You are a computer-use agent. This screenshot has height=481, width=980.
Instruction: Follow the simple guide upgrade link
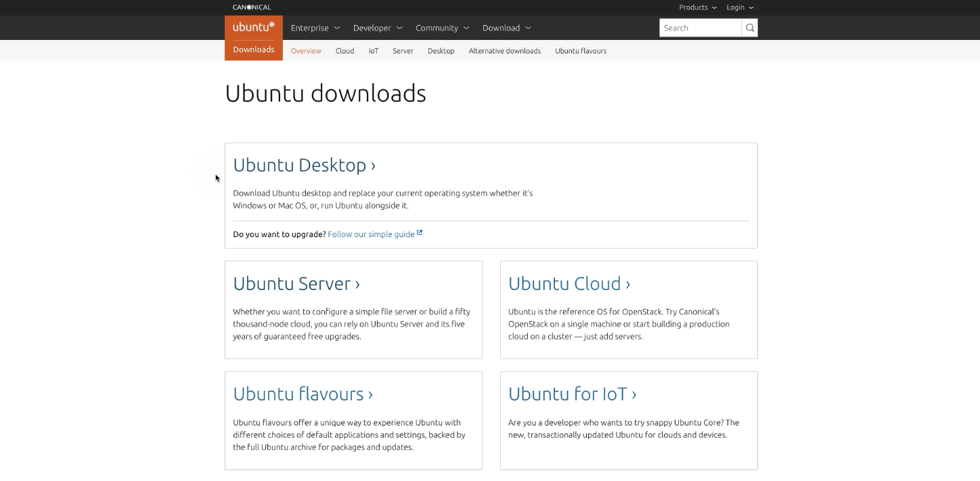(371, 234)
